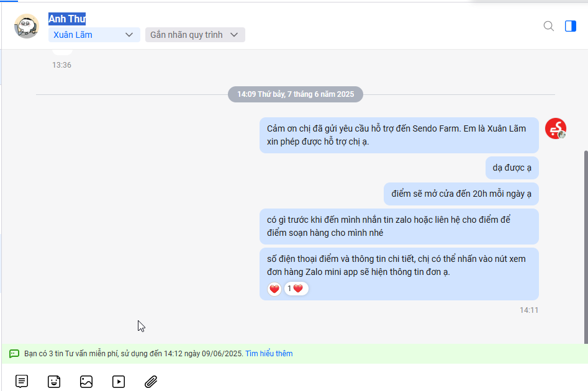Click the chat vertical scrollbar

click(586, 246)
